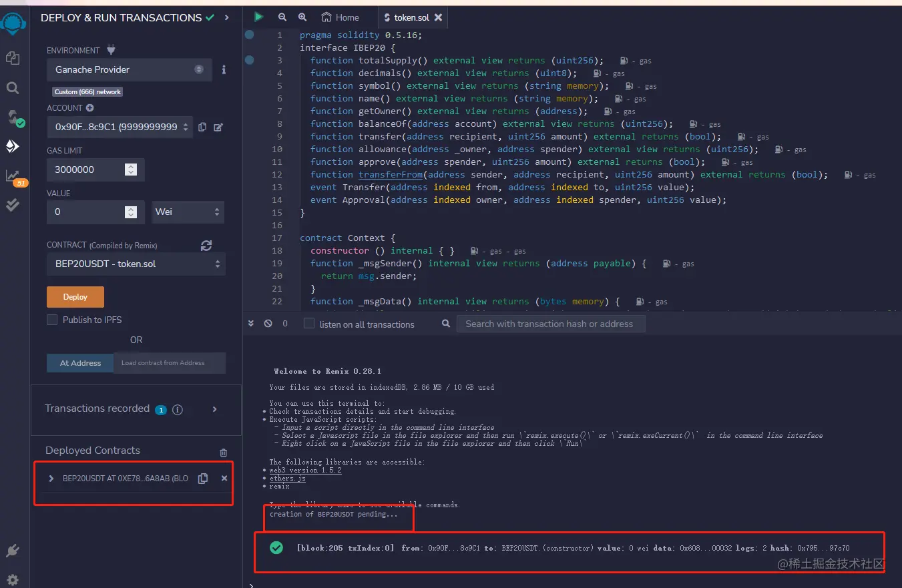Open the ethers.js link

287,478
